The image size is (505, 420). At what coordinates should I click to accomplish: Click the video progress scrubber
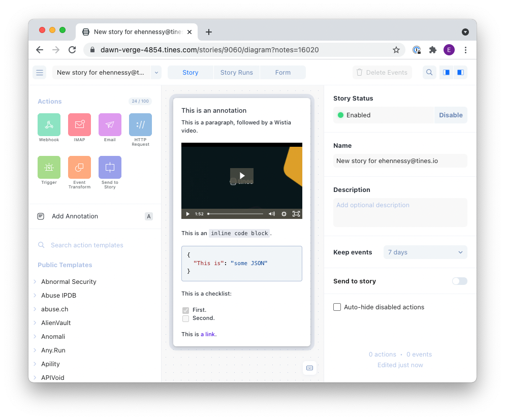click(x=235, y=214)
